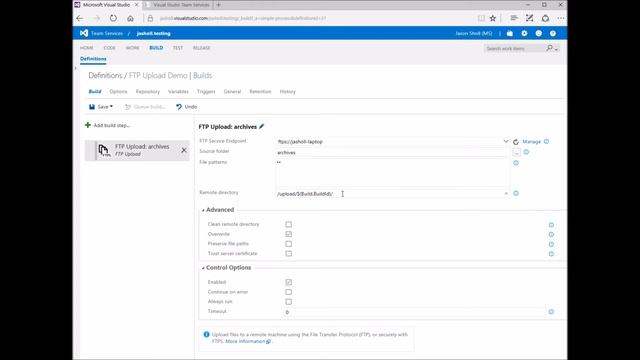Open the browser Hub icon
The image size is (640, 360).
click(514, 18)
